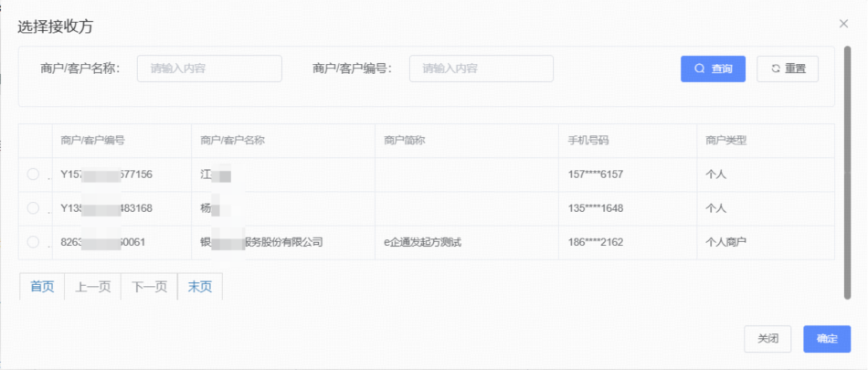Click the 选择接收方 dialog title
This screenshot has height=370, width=868.
tap(55, 26)
